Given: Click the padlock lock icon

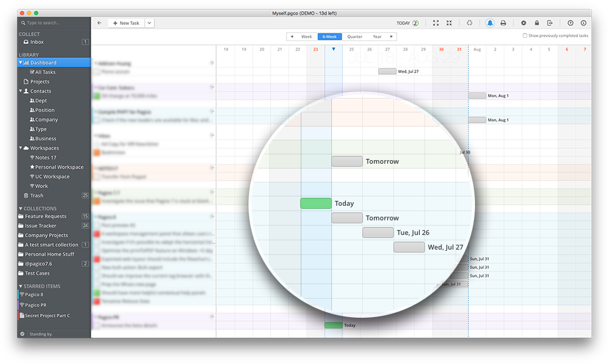Looking at the screenshot, I should click(537, 23).
